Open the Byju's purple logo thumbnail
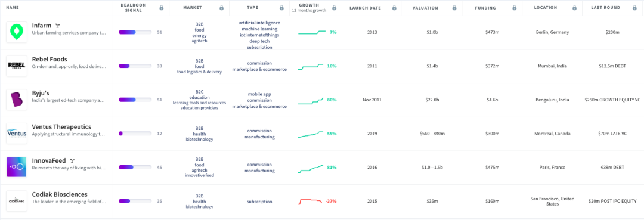Screen dimensions: 644x220 coord(17,100)
